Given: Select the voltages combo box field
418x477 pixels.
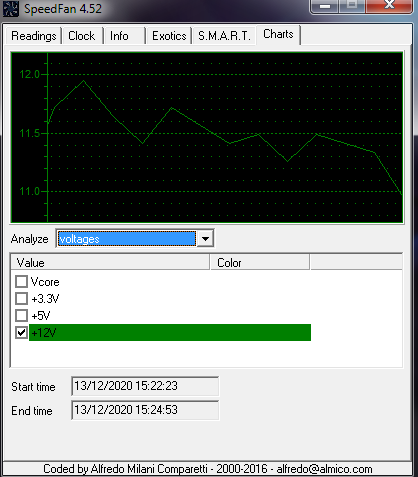Looking at the screenshot, I should click(x=127, y=239).
